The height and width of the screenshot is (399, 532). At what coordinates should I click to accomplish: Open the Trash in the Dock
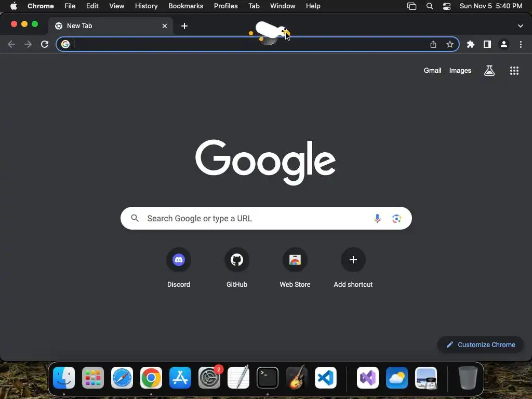click(468, 377)
